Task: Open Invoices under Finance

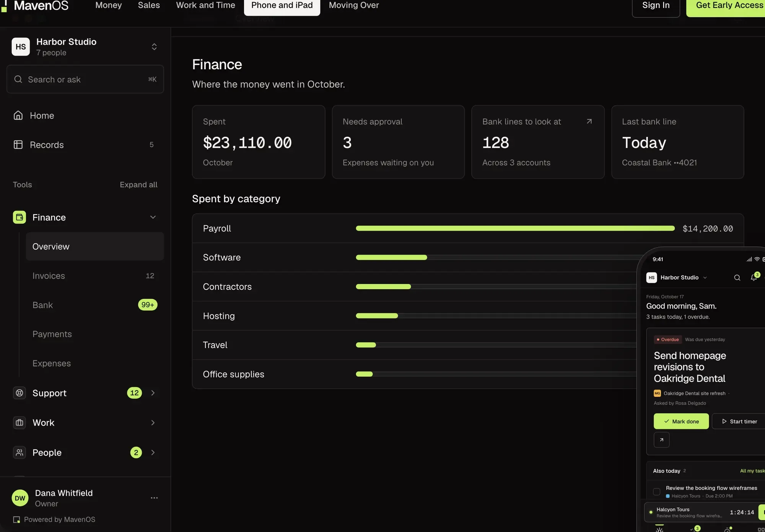Action: pyautogui.click(x=95, y=276)
